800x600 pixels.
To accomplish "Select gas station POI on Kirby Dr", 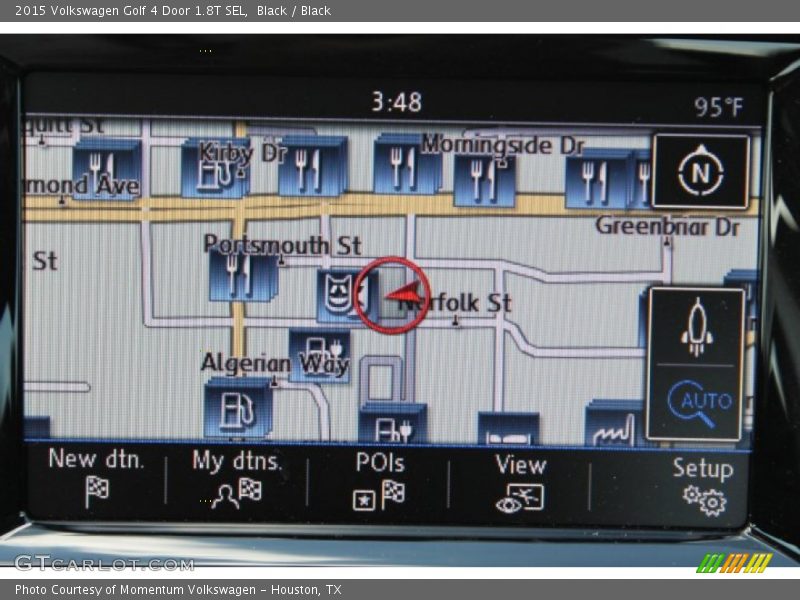I will pos(215,169).
